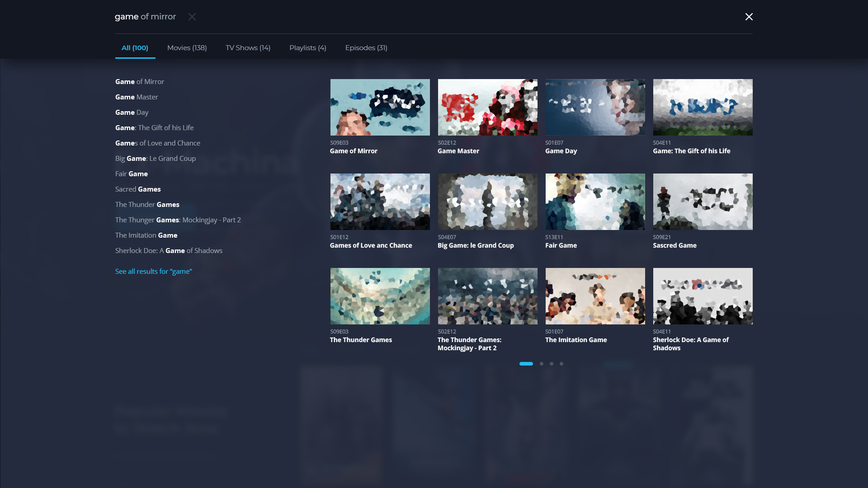
Task: Clear the search text with the X icon
Action: point(192,17)
